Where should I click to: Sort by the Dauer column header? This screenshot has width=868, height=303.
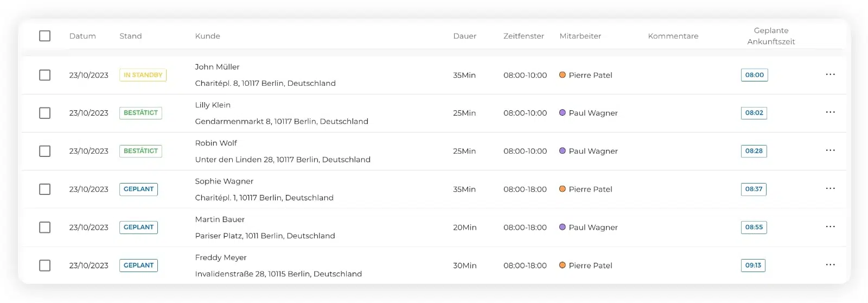pos(465,36)
